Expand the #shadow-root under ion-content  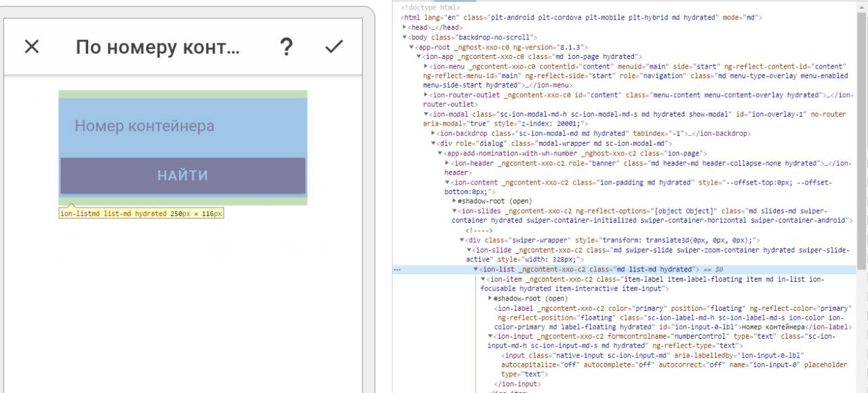pyautogui.click(x=454, y=202)
